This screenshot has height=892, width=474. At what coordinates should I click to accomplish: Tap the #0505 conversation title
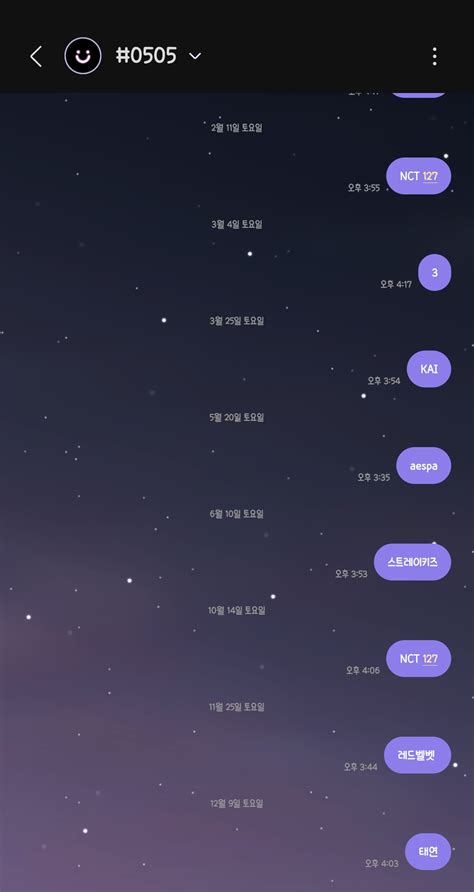click(x=146, y=56)
